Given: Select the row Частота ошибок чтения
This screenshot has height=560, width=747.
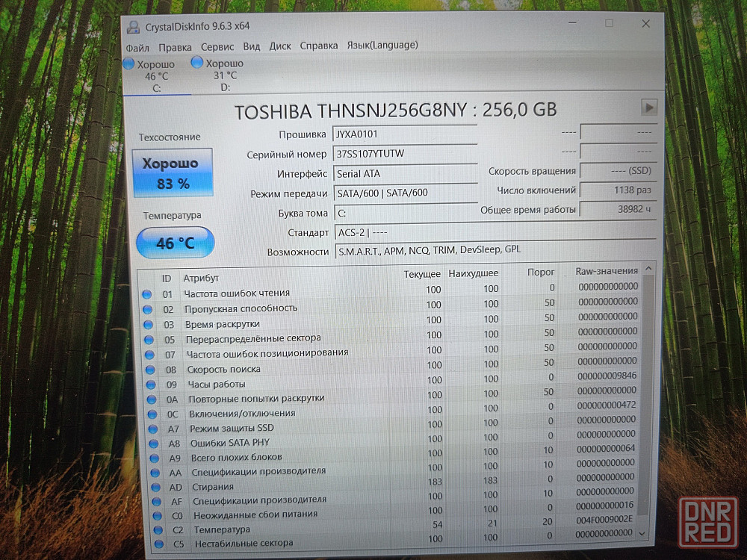Looking at the screenshot, I should click(390, 290).
